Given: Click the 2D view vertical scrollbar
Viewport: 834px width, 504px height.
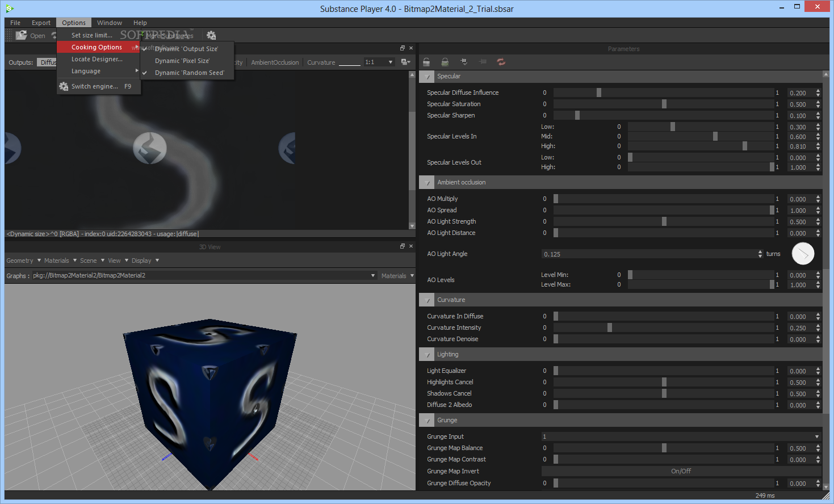Looking at the screenshot, I should tap(412, 150).
